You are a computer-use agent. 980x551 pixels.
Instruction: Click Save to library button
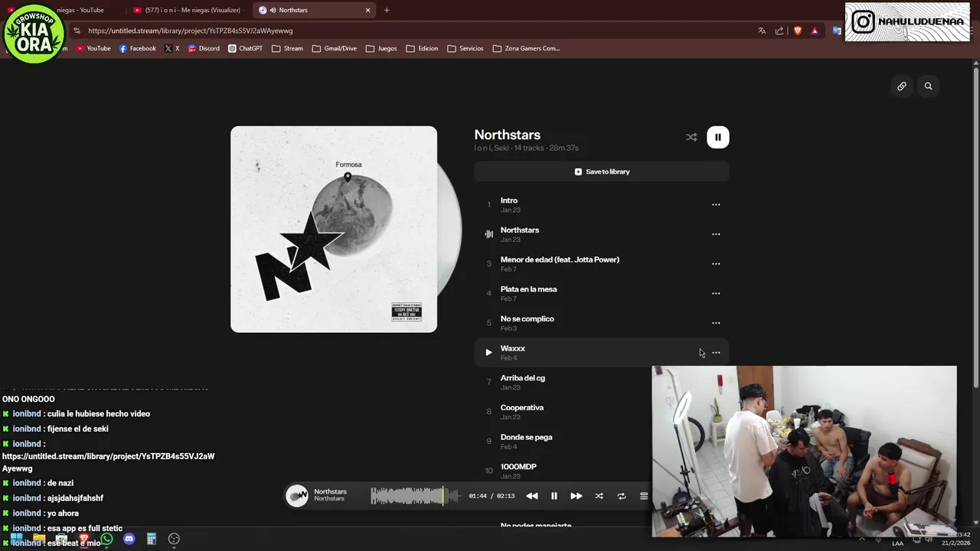[x=602, y=171]
